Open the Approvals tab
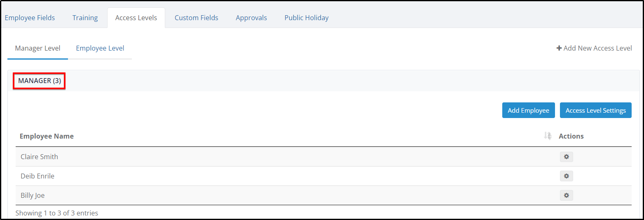The width and height of the screenshot is (644, 220). pos(251,18)
